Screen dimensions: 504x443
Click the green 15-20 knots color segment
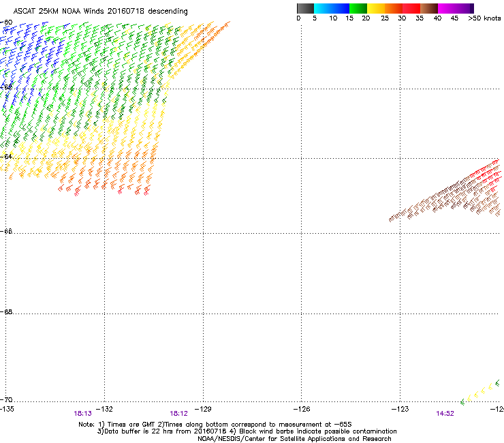tap(358, 8)
